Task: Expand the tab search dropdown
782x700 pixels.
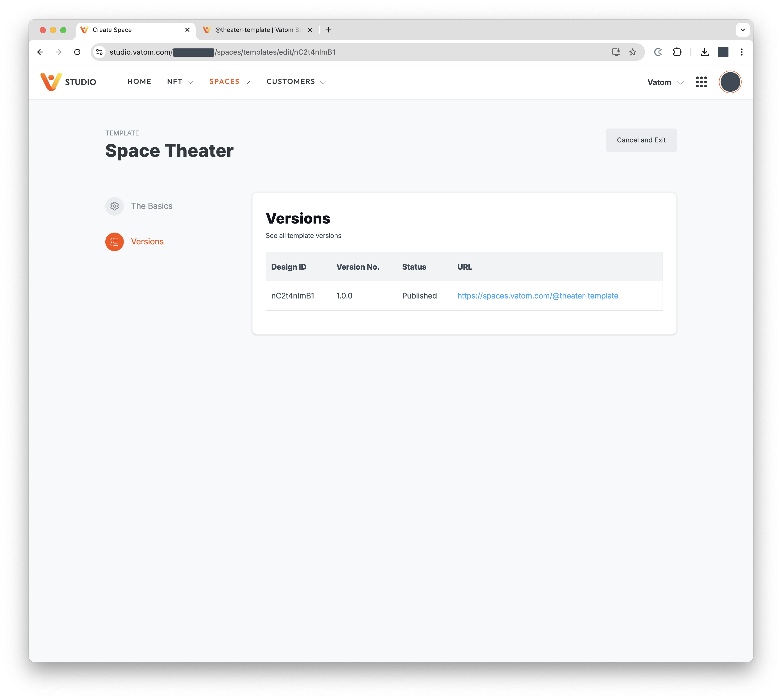Action: tap(742, 30)
